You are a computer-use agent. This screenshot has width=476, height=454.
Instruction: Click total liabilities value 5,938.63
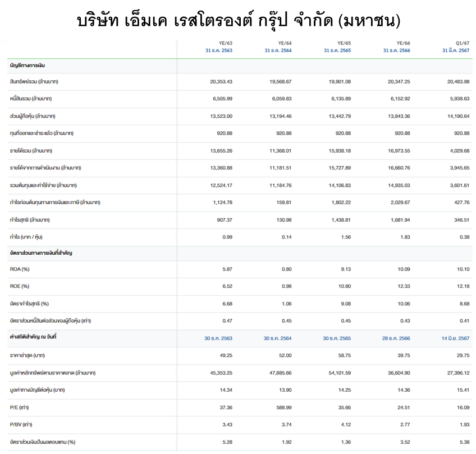[x=460, y=98]
